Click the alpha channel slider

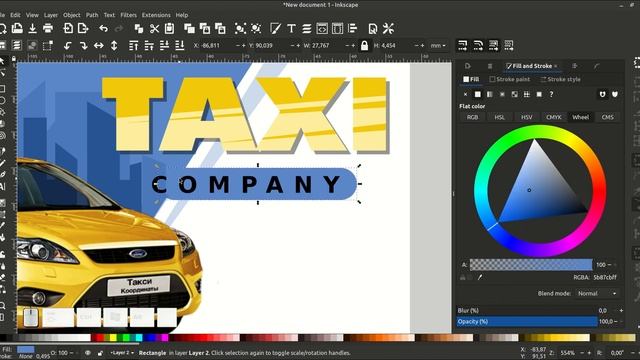click(531, 265)
